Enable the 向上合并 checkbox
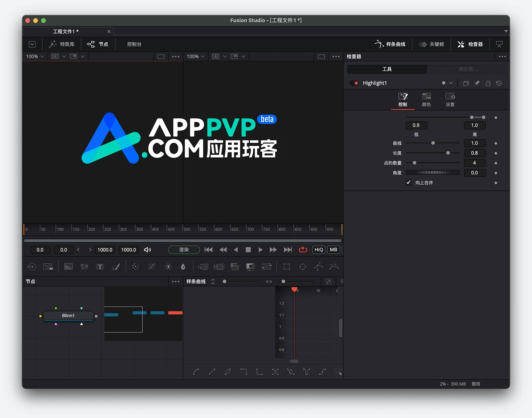 (x=409, y=183)
